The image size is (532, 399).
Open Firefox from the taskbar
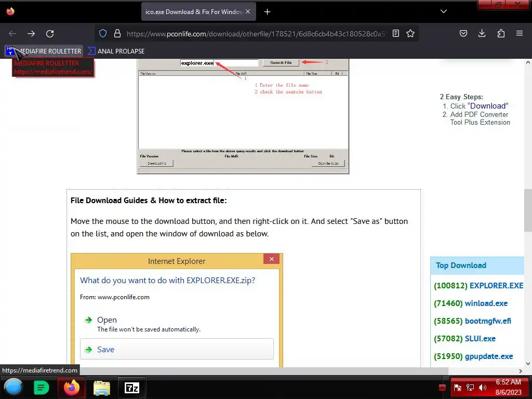tap(72, 388)
